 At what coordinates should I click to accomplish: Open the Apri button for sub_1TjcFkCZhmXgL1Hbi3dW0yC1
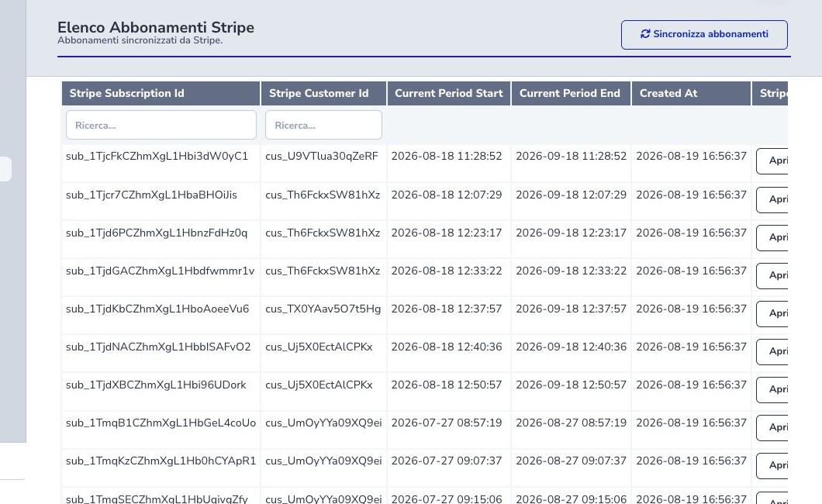772,161
